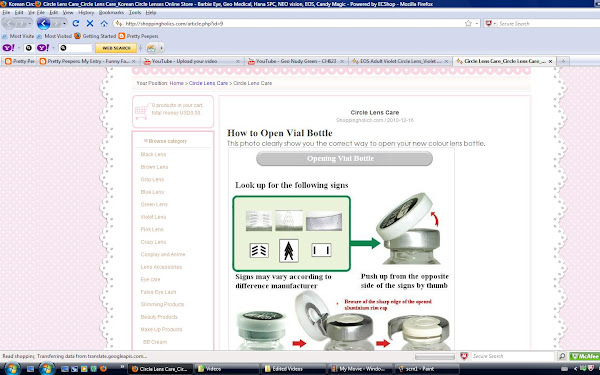600x375 pixels.
Task: Open the Bookmarks menu
Action: [x=111, y=13]
